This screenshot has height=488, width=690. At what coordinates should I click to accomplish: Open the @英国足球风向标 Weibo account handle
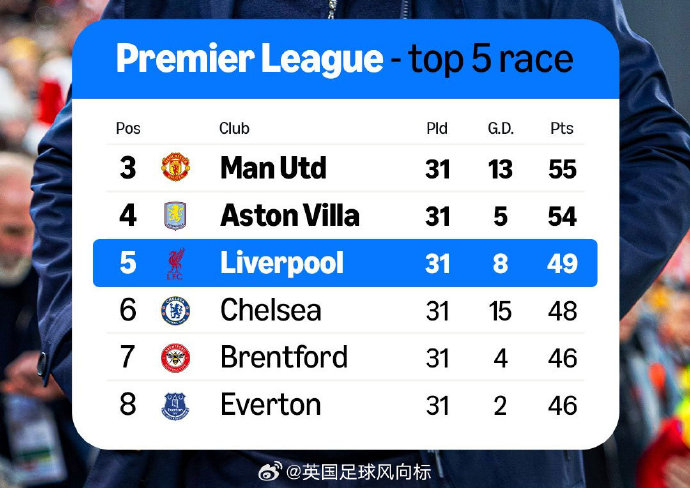click(359, 470)
